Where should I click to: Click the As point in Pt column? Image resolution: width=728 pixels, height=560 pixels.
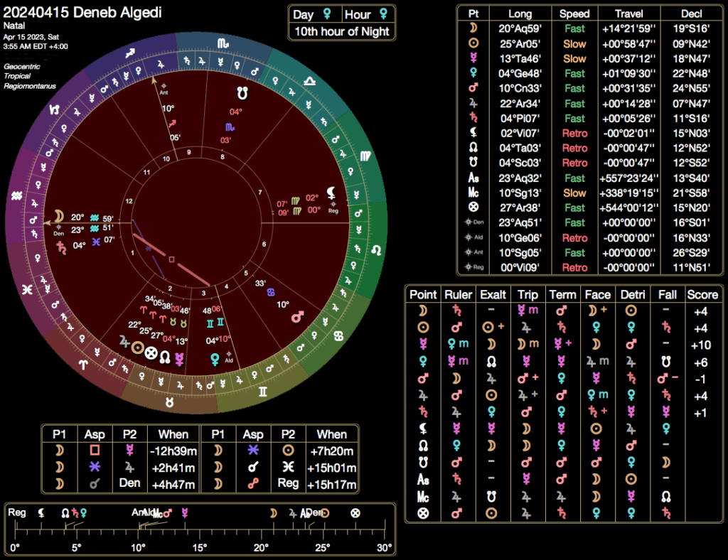473,178
